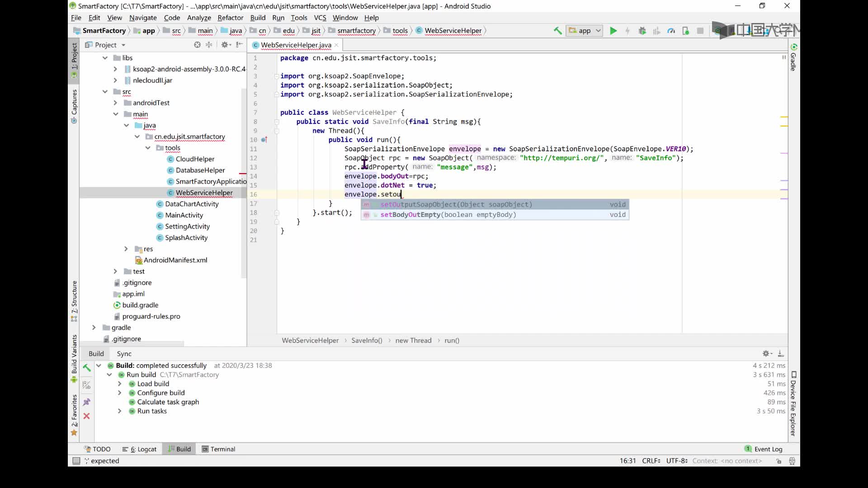This screenshot has width=868, height=488.
Task: Click the SmartFactory root breadcrumb
Action: pyautogui.click(x=100, y=31)
